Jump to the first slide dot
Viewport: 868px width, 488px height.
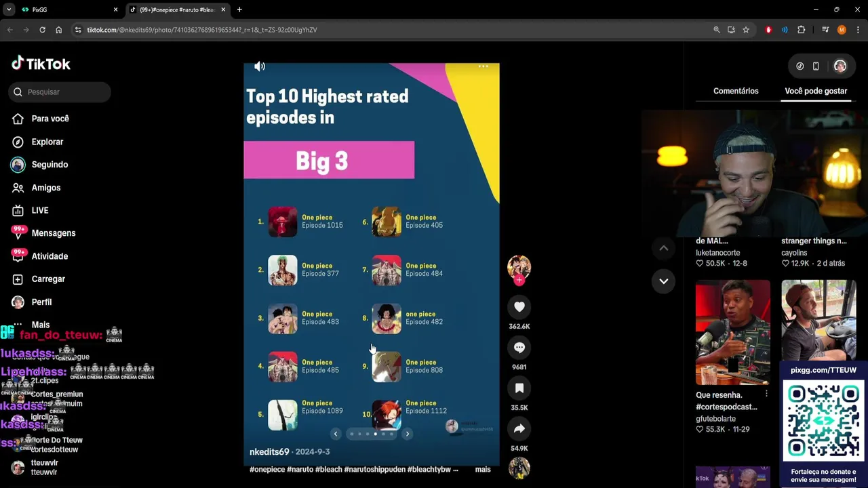point(351,434)
